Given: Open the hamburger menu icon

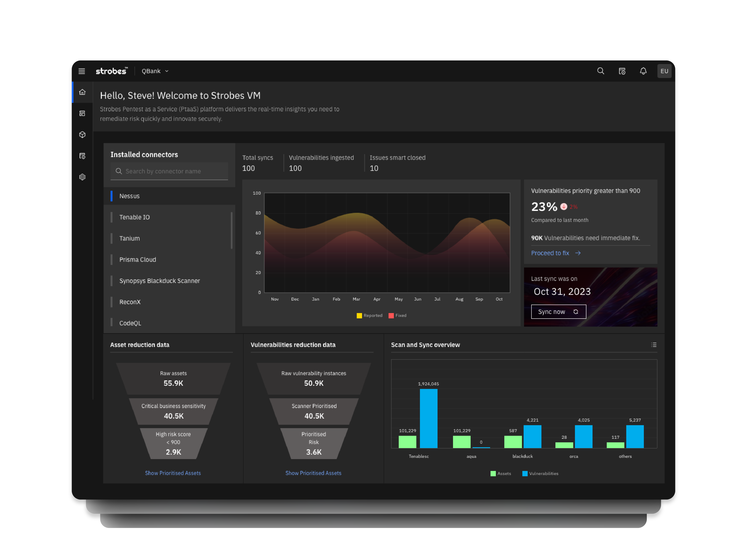Looking at the screenshot, I should [x=82, y=71].
